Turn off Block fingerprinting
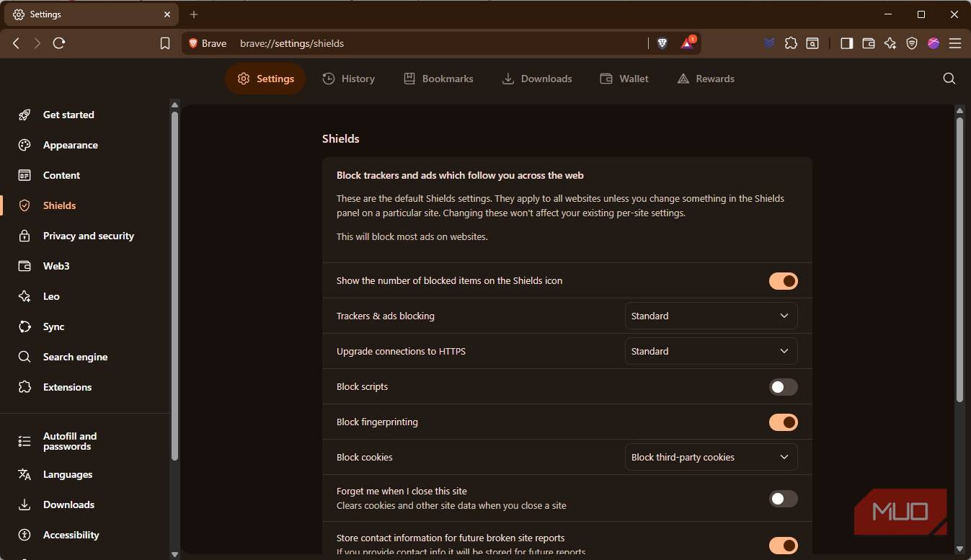This screenshot has height=560, width=971. click(x=783, y=422)
